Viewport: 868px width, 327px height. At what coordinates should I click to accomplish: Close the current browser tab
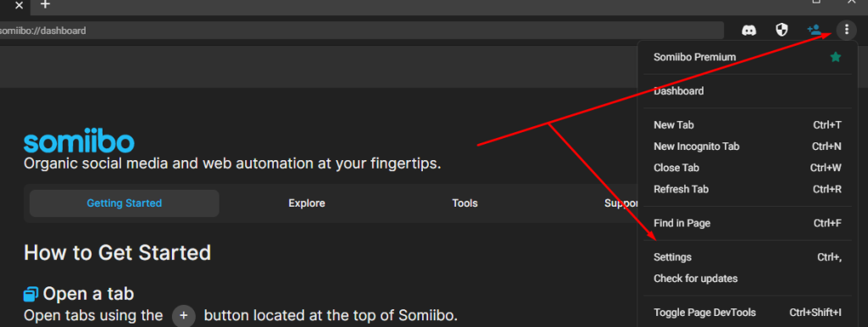click(x=19, y=5)
